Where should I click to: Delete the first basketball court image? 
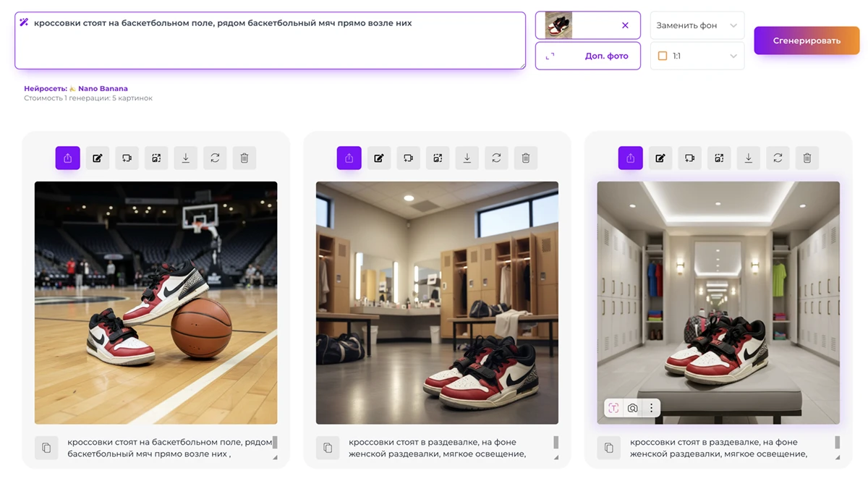[244, 158]
